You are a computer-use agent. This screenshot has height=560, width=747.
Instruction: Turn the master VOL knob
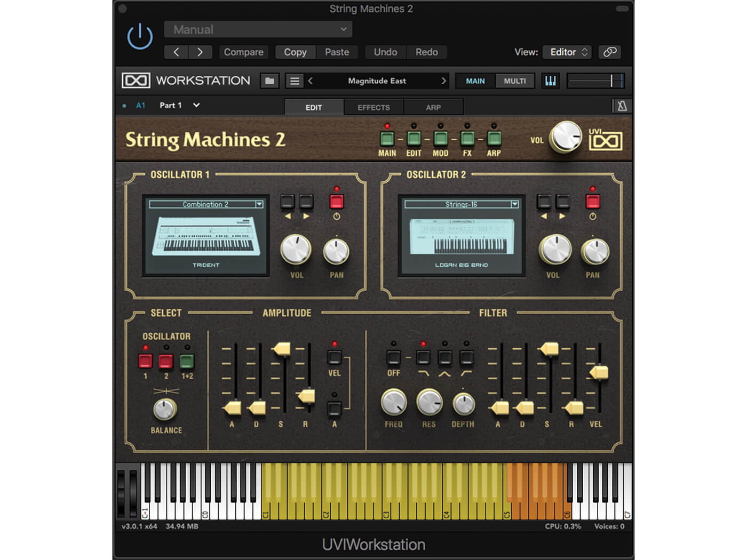566,137
